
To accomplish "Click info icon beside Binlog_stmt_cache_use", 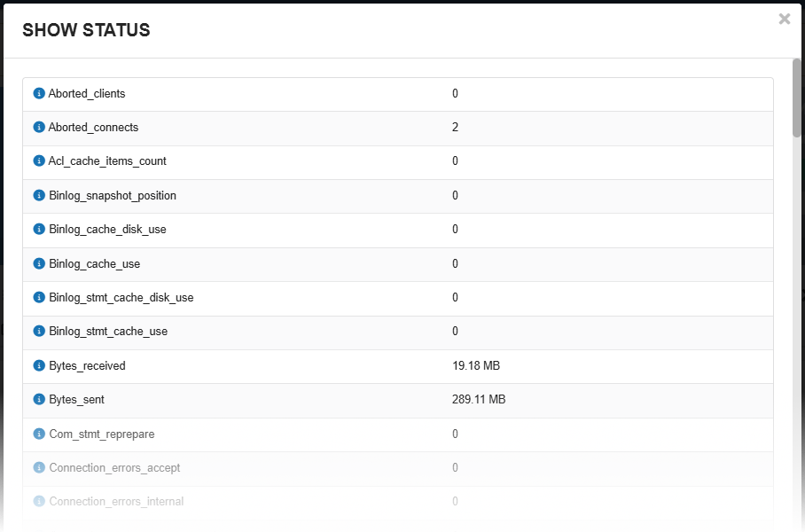I will [x=39, y=331].
